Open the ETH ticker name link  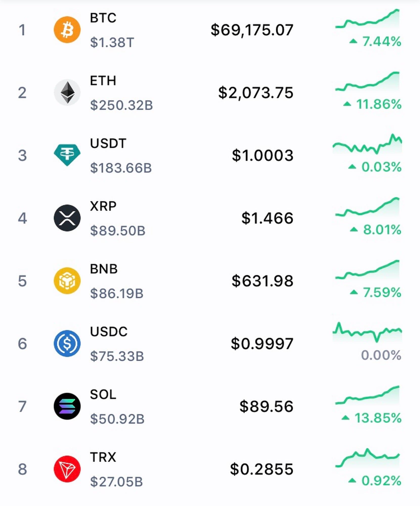point(103,81)
